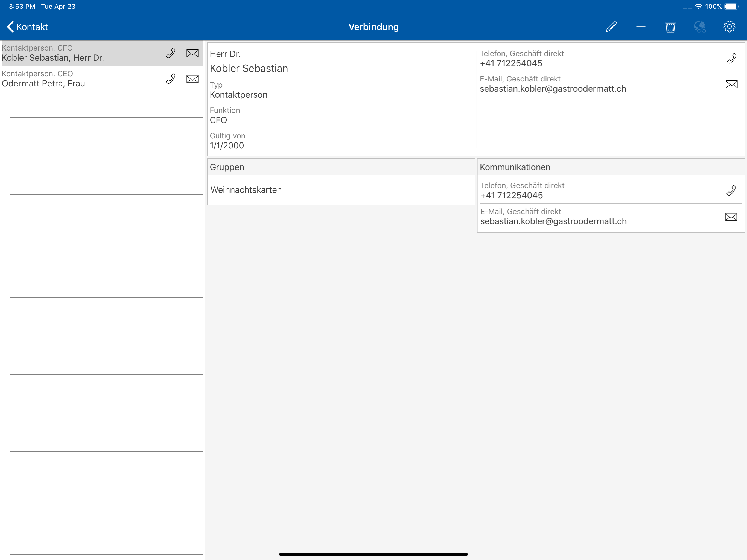
Task: Select Odermatt Petra, Frau entry
Action: pos(102,79)
